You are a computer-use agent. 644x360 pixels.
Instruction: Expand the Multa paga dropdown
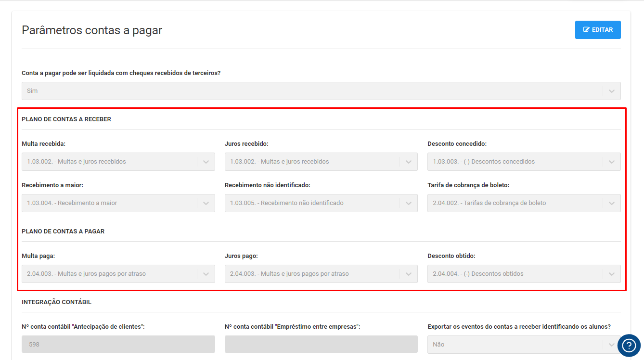pyautogui.click(x=118, y=274)
